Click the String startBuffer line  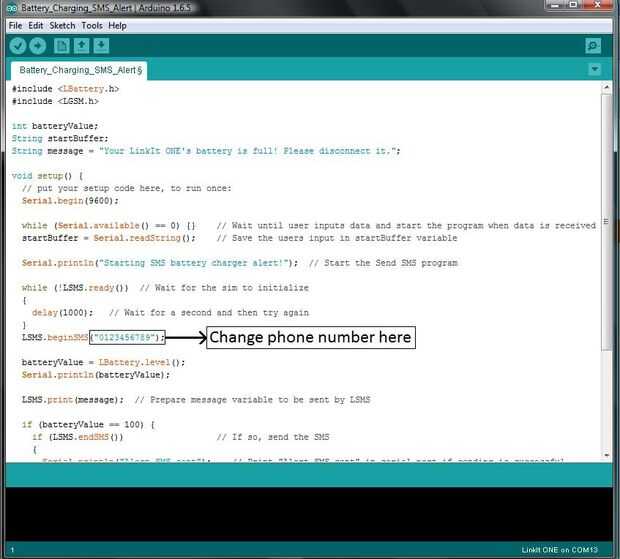(60, 138)
